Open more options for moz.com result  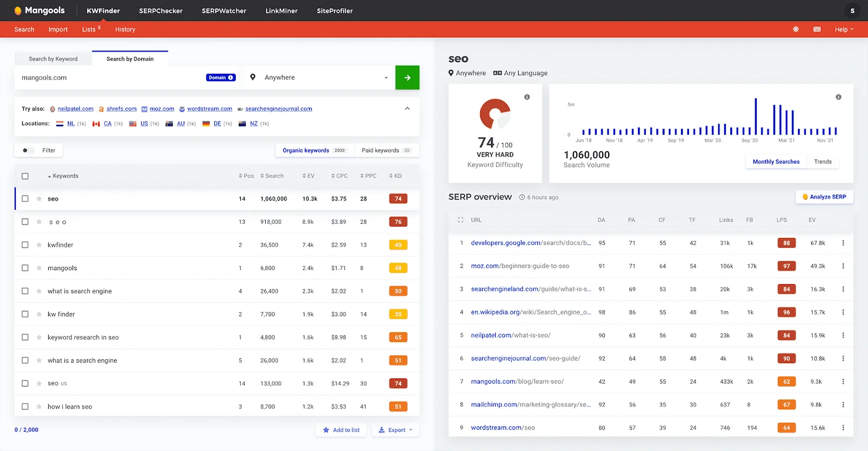(843, 266)
